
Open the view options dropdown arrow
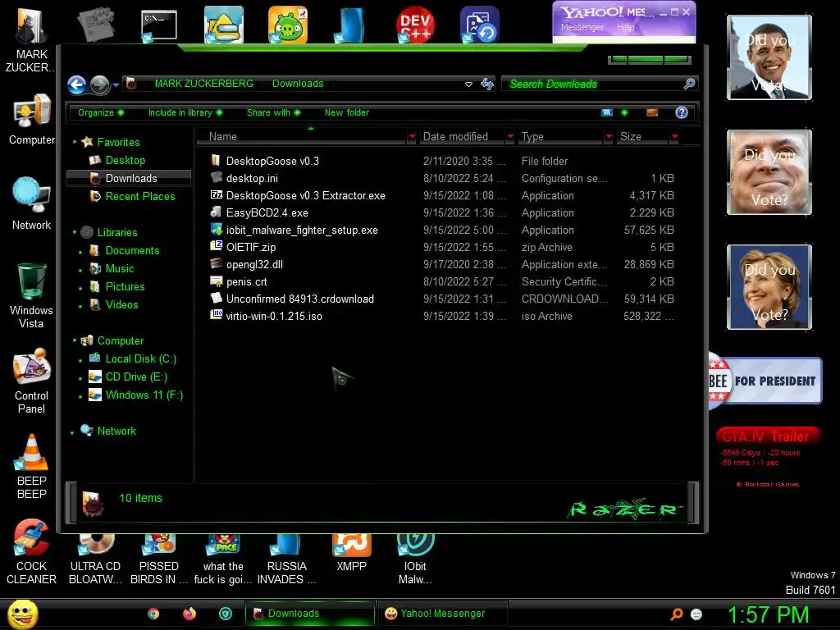624,112
